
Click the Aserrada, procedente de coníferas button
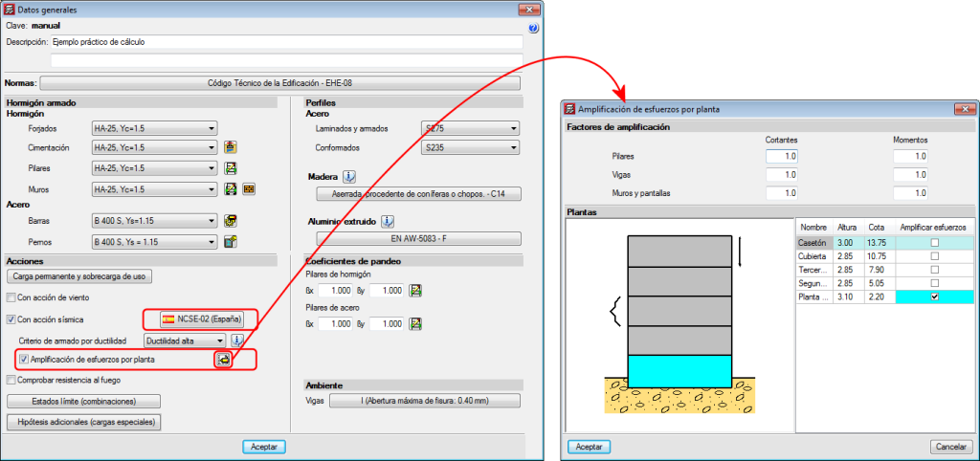419,194
